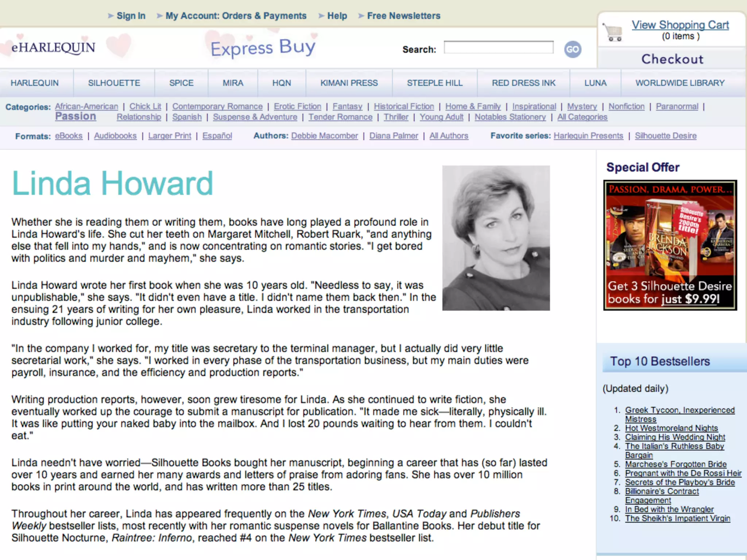Click into the Search text field
747x560 pixels.
498,47
